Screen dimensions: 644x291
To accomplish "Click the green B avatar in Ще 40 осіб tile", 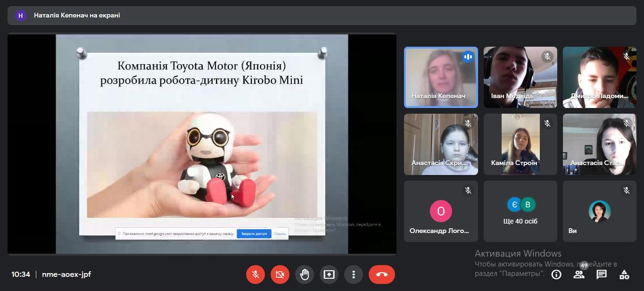I will point(528,204).
